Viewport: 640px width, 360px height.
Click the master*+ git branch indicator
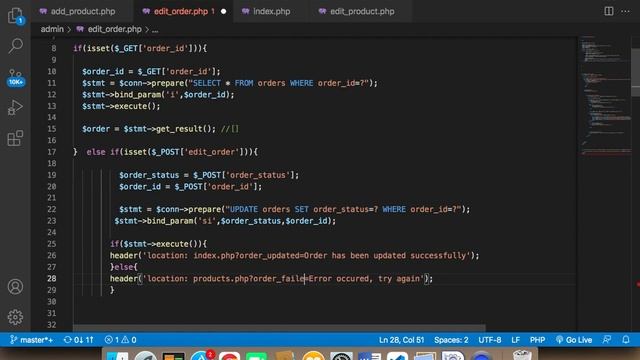(31, 340)
